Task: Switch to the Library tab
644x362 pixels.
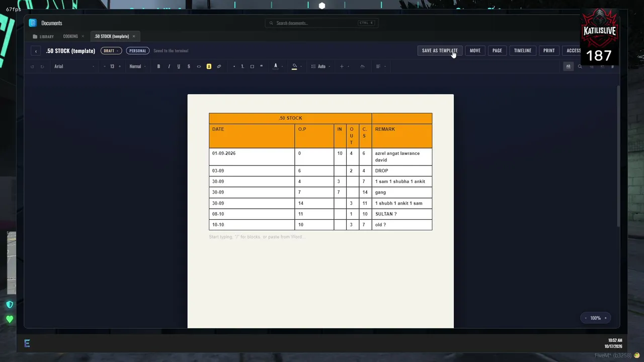Action: 43,36
